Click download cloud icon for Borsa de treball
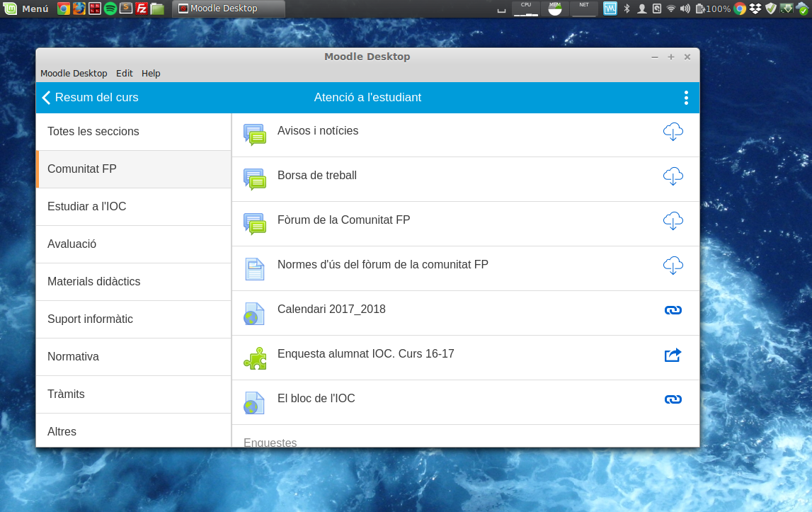The image size is (812, 512). pyautogui.click(x=673, y=176)
